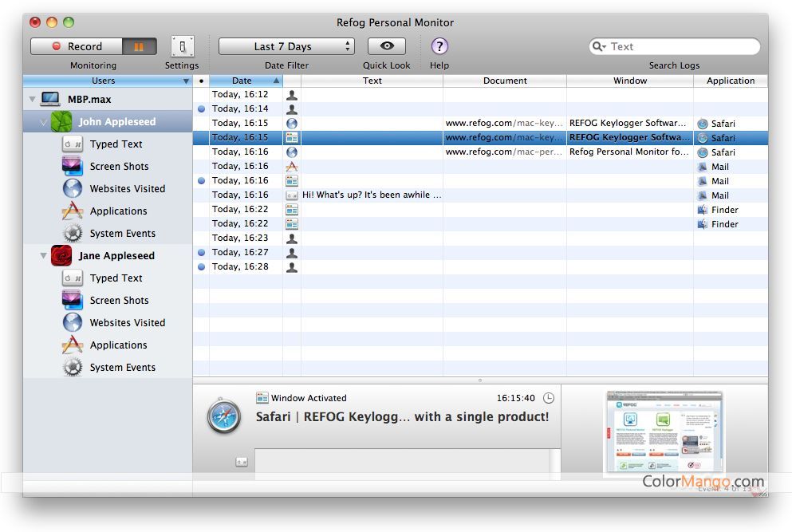
Task: Open John's Screen Shots log
Action: coord(119,166)
